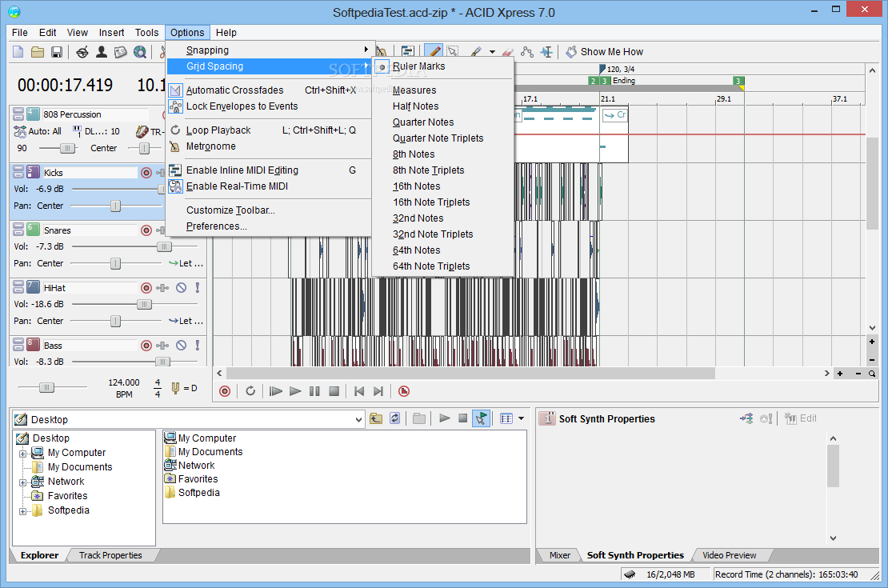Screen dimensions: 888x588
Task: Click the Play transport button
Action: click(295, 391)
